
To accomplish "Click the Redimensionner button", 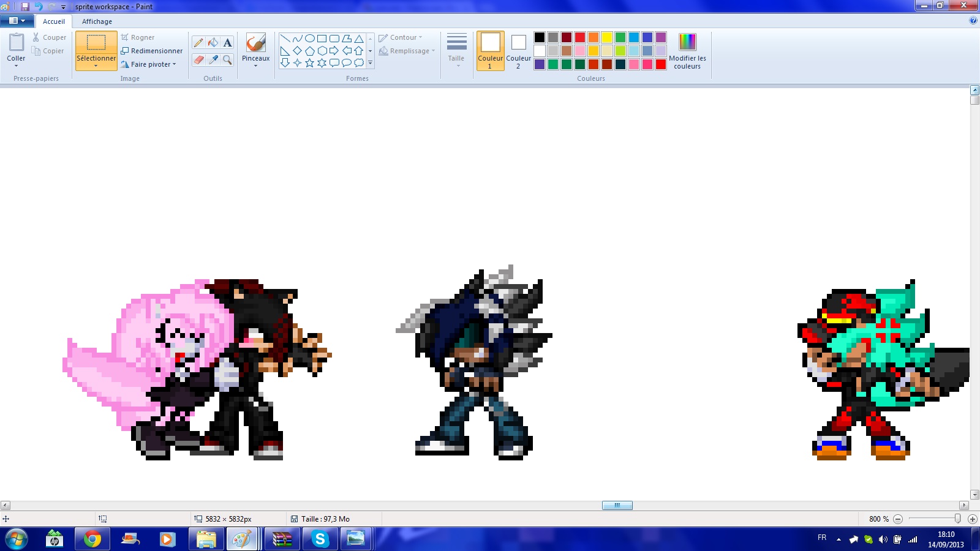I will tap(152, 51).
